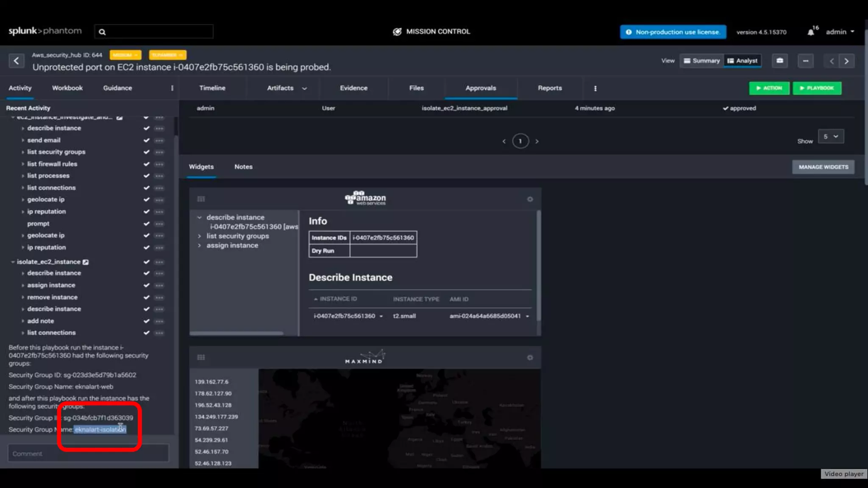Open the Reports tab

(550, 88)
